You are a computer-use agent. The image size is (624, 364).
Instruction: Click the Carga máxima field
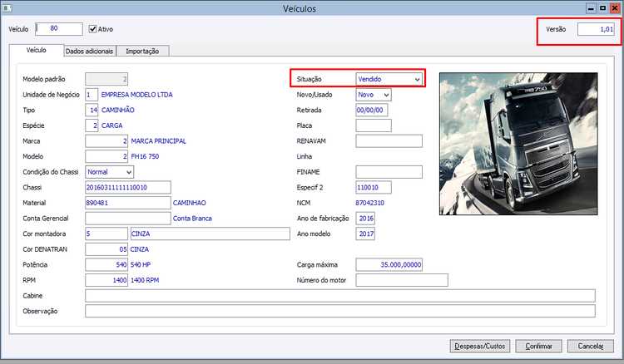click(389, 264)
